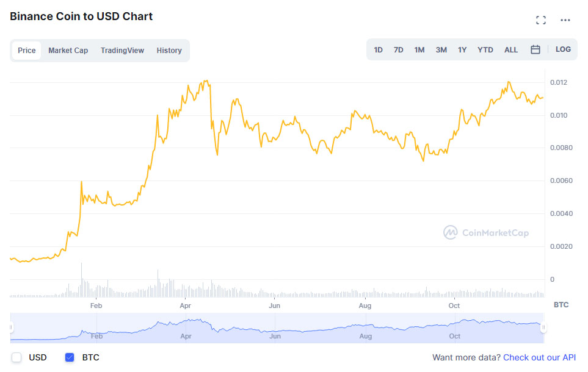Open the History tab

169,51
